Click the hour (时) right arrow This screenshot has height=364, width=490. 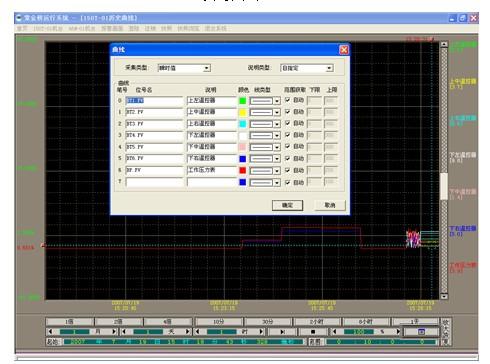(261, 332)
